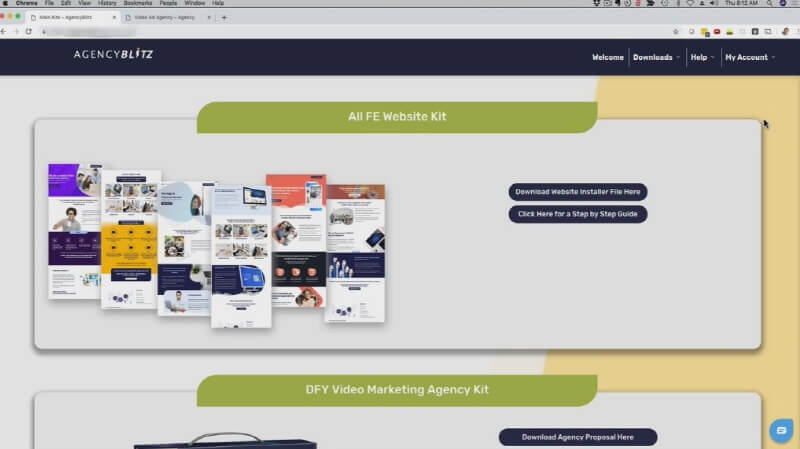Click the dark square extension icon

[755, 32]
